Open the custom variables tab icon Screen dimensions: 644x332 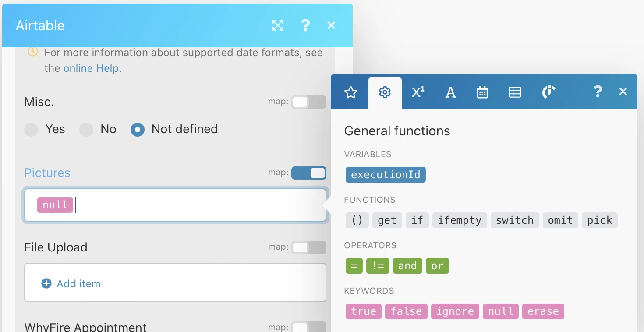(548, 92)
